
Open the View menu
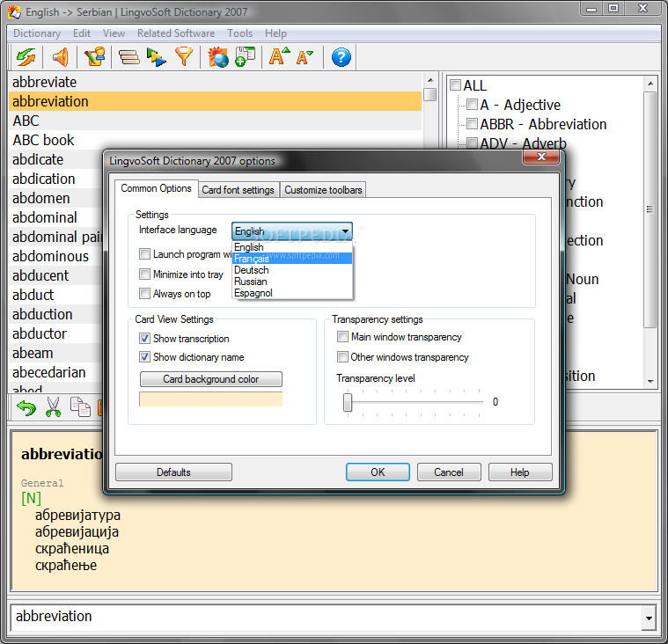pos(114,33)
